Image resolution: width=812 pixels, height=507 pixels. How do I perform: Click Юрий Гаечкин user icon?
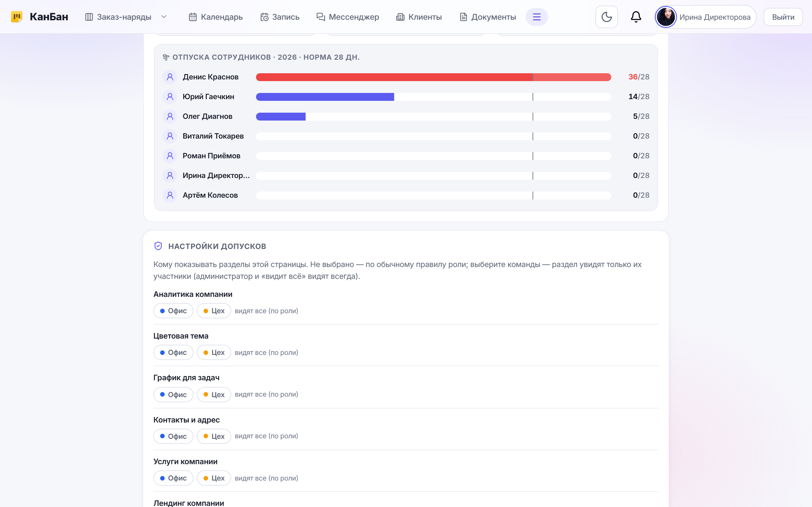(170, 97)
